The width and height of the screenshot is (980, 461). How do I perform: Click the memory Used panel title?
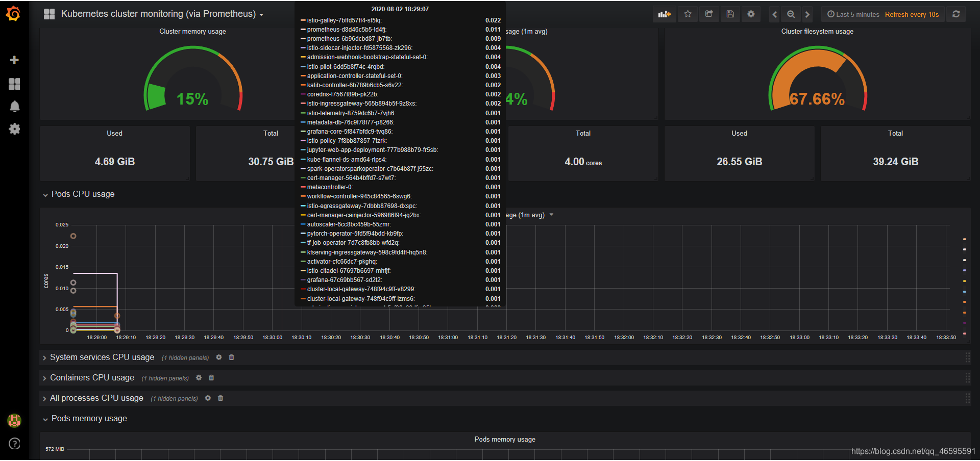click(x=114, y=134)
